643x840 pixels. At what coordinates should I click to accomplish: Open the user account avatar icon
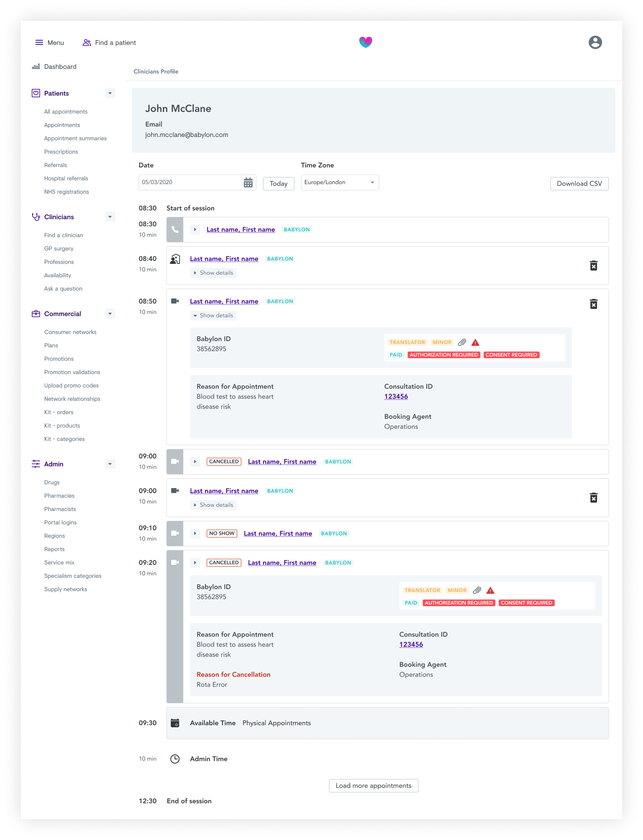pos(595,42)
